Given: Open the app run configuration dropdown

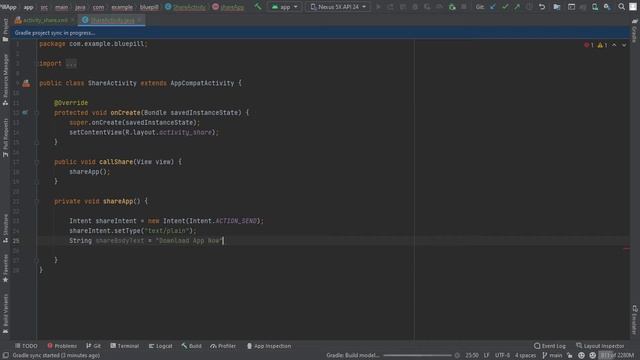Looking at the screenshot, I should [x=284, y=7].
